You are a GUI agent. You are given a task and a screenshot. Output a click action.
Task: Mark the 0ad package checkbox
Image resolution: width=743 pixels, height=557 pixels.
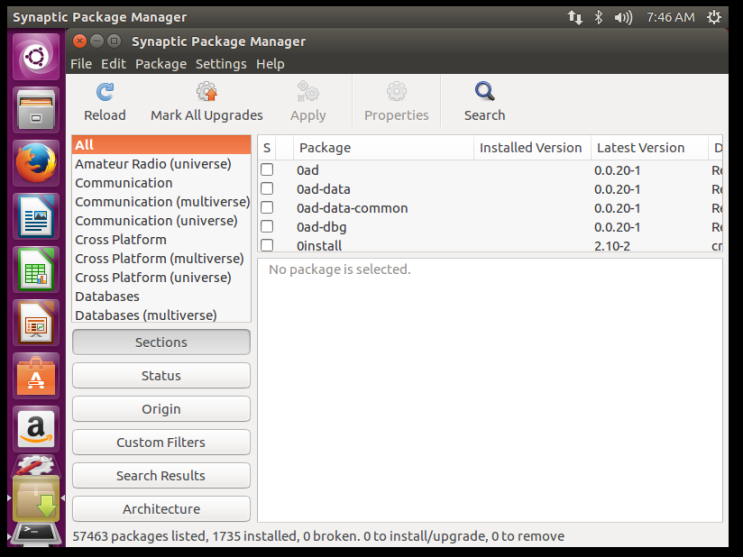tap(267, 170)
